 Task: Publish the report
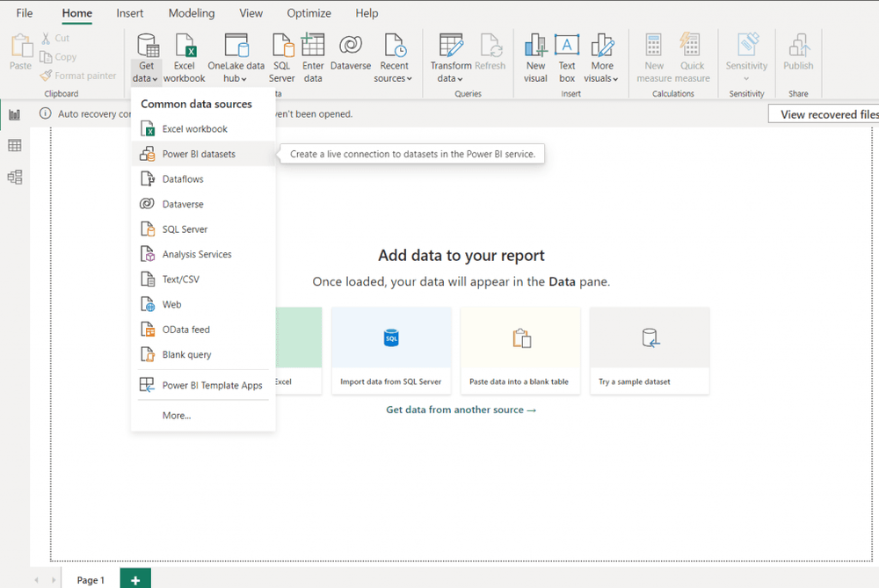point(798,55)
